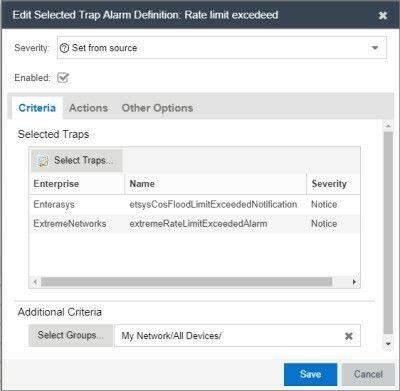Image resolution: width=400 pixels, height=391 pixels.
Task: Click the question mark icon beside Set from source
Action: [x=64, y=48]
